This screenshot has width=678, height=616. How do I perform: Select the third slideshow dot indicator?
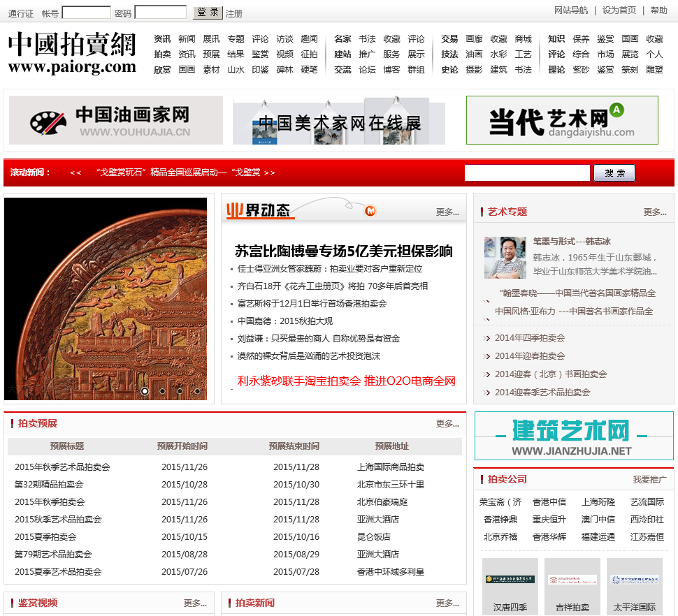[180, 391]
